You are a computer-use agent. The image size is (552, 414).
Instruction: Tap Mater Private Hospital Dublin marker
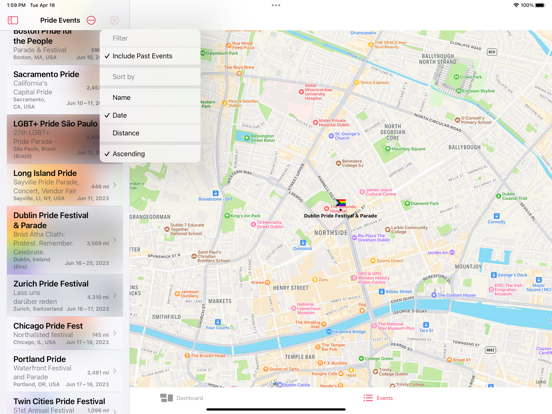click(315, 123)
